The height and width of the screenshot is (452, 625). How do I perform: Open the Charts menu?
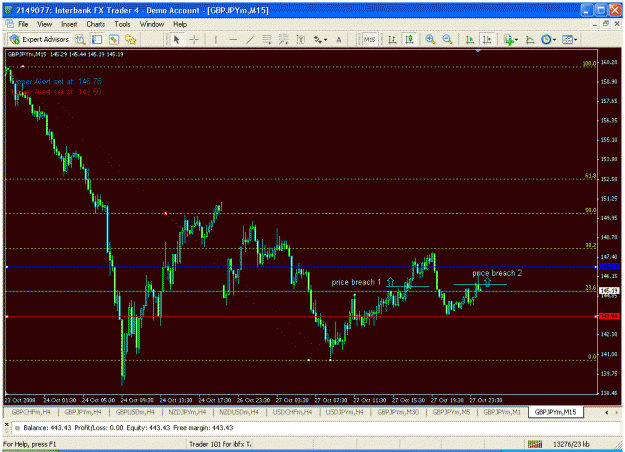pos(96,24)
